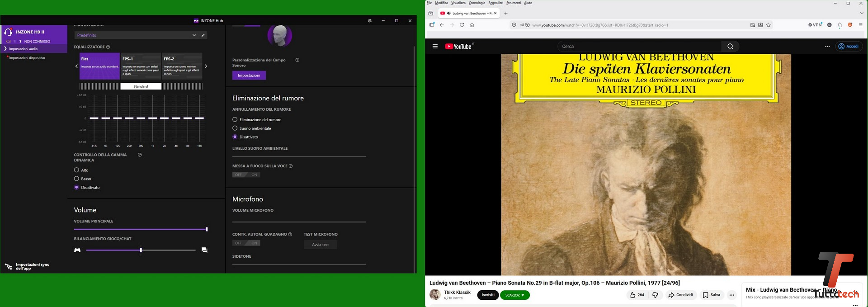The height and width of the screenshot is (307, 868).
Task: Select Suono ambientale radio option
Action: pyautogui.click(x=235, y=128)
